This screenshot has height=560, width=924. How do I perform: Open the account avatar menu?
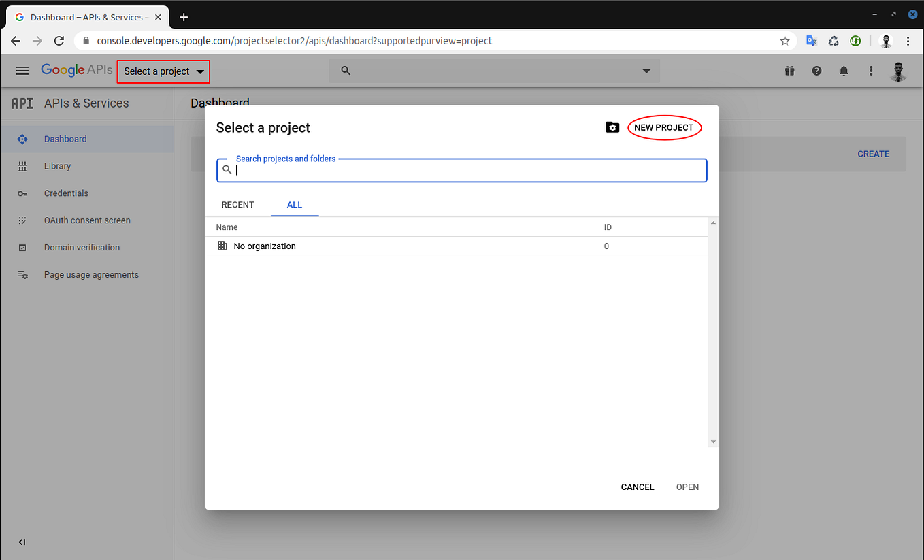click(899, 70)
